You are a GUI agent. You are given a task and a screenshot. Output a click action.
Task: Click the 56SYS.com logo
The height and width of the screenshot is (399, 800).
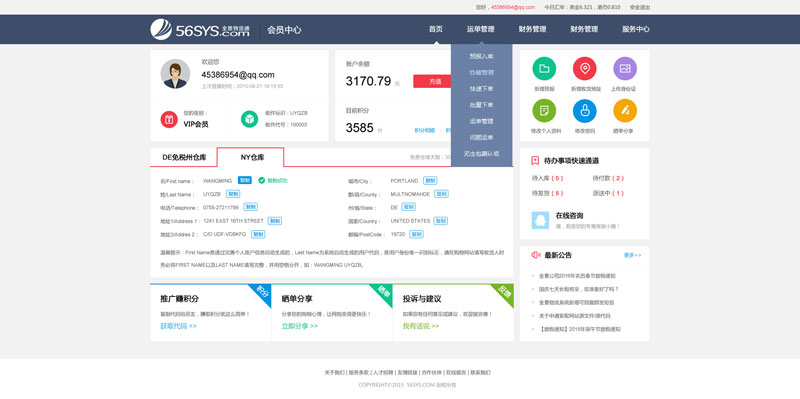pos(200,29)
